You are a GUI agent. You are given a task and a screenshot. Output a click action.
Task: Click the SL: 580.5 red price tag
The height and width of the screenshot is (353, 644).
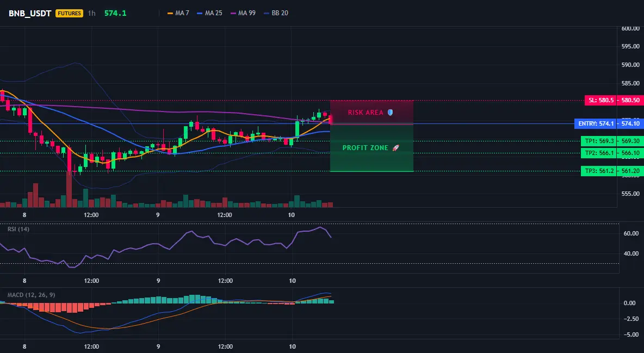(x=600, y=100)
